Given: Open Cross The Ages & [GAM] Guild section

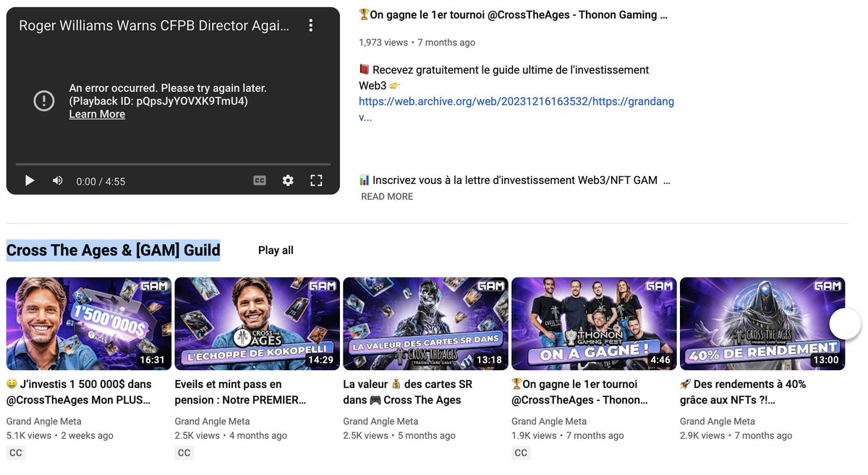Looking at the screenshot, I should click(114, 251).
